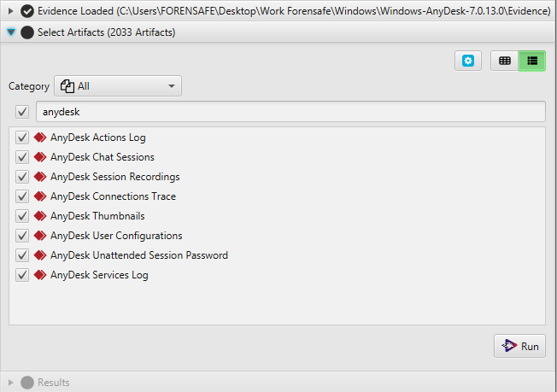Screen dimensions: 557x392
Task: Expand the Results section
Action: (10, 383)
